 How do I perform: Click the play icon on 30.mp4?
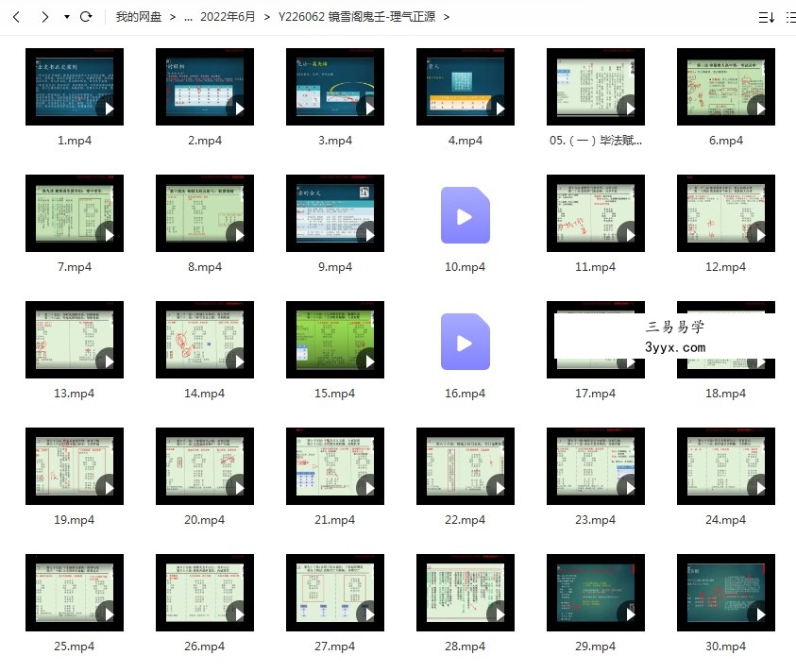[759, 614]
